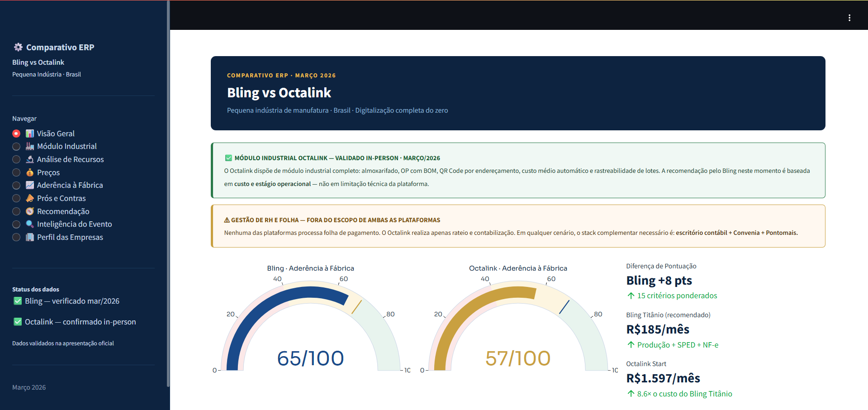Click the Status dos dados heading
868x410 pixels.
point(36,289)
